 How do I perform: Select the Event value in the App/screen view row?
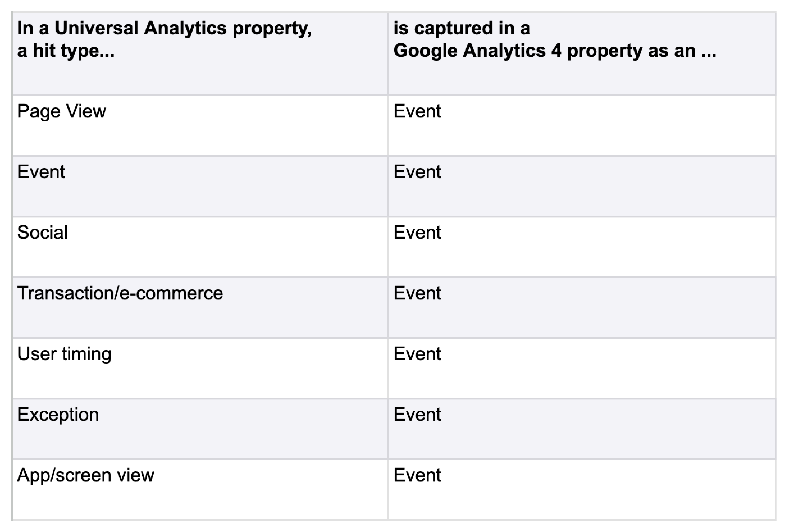click(417, 475)
